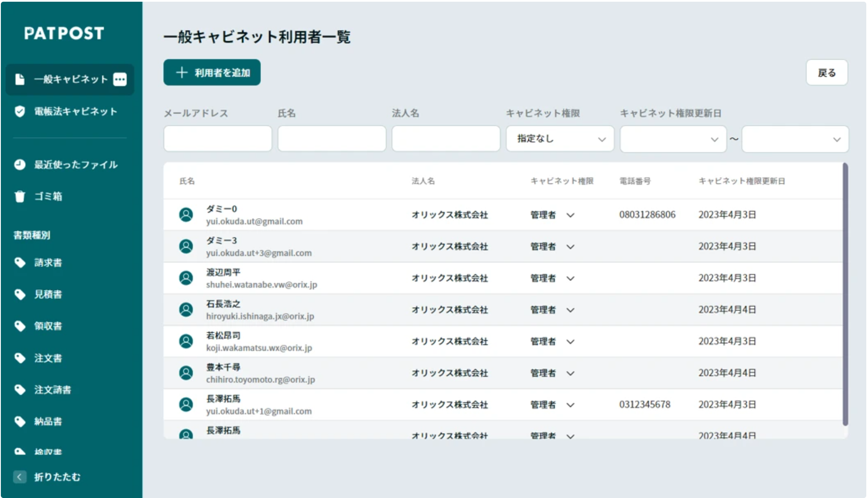
Task: Open the end date dropdown after the tilde
Action: tap(795, 139)
